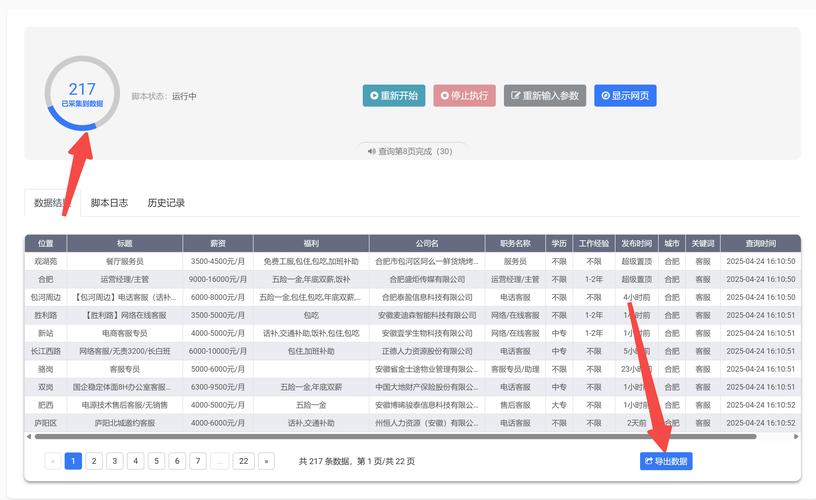Click the 重新输入参数 edit parameters button
The height and width of the screenshot is (500, 816).
(x=545, y=96)
